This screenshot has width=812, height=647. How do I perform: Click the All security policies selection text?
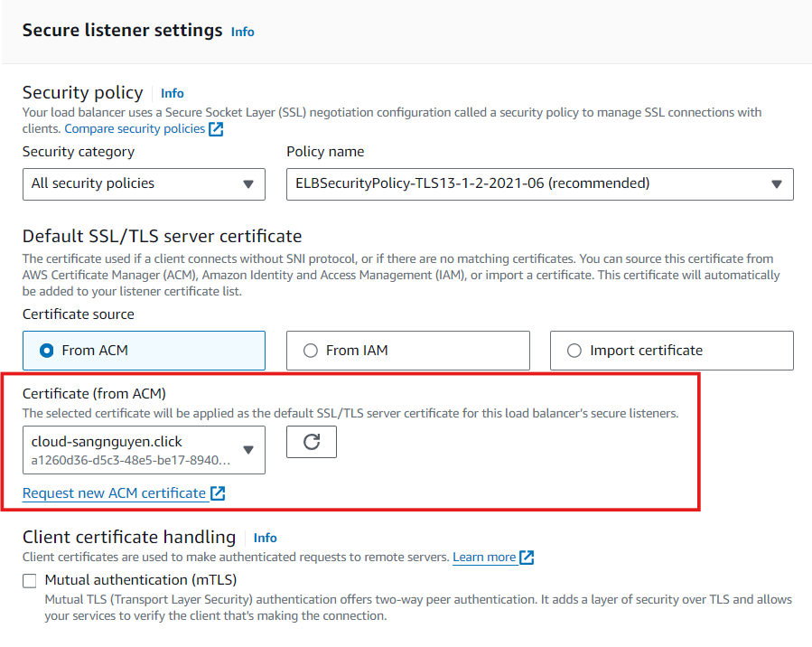click(x=93, y=183)
